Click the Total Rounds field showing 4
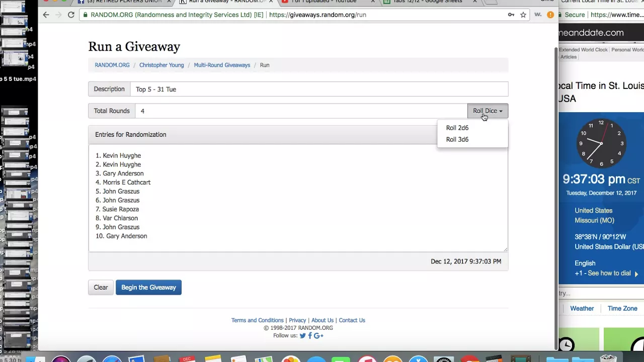644x362 pixels. click(x=301, y=111)
